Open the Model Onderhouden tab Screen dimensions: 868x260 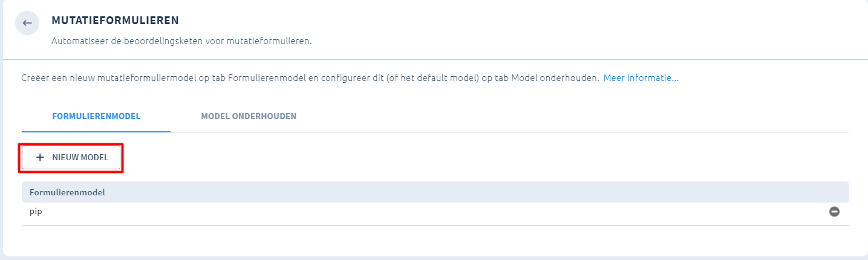(x=249, y=116)
